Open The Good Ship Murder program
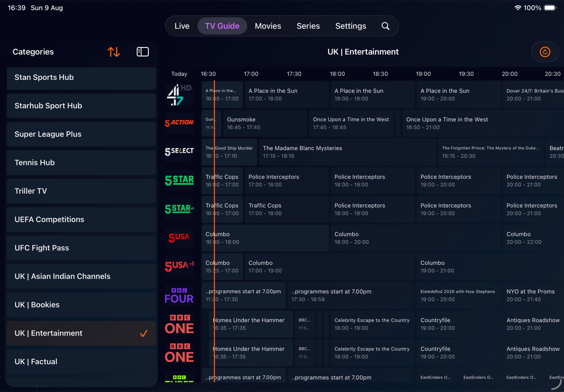 229,152
